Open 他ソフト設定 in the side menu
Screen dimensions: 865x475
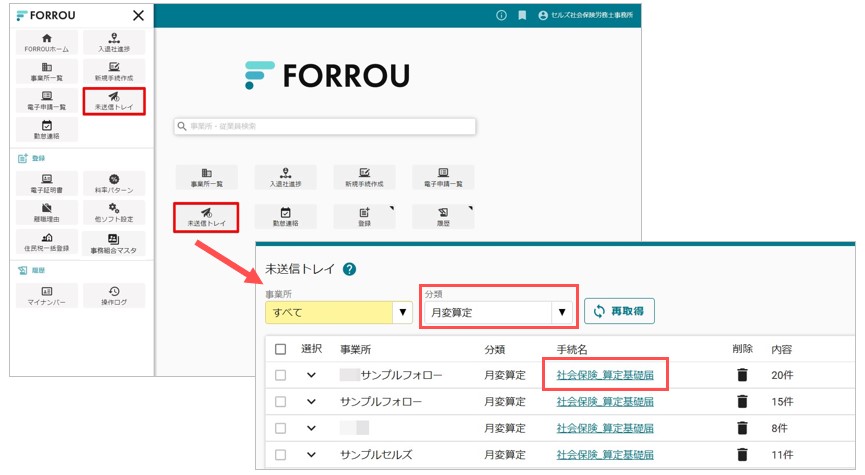tap(114, 213)
